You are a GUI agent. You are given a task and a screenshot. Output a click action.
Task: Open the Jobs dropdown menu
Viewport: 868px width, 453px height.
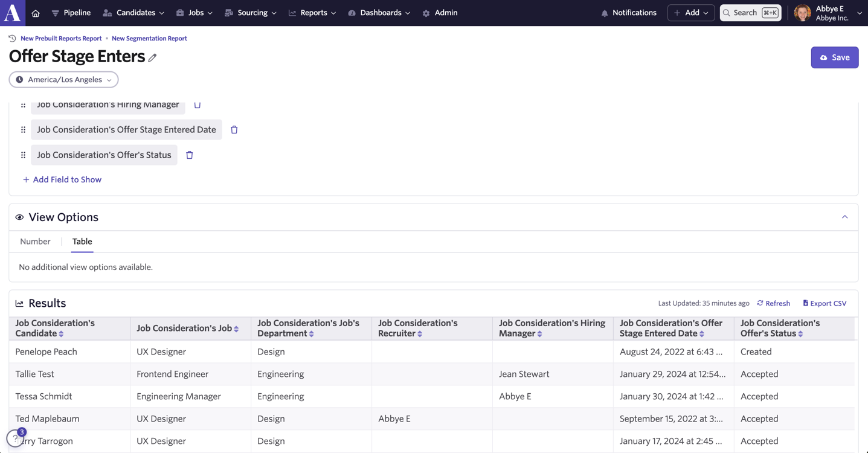point(194,13)
